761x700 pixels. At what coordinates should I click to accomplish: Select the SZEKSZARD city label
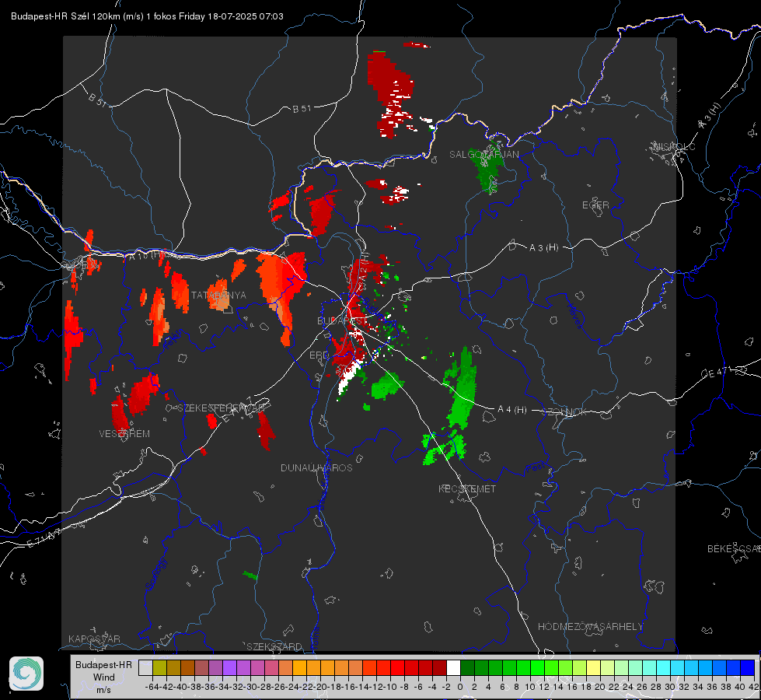coord(274,646)
